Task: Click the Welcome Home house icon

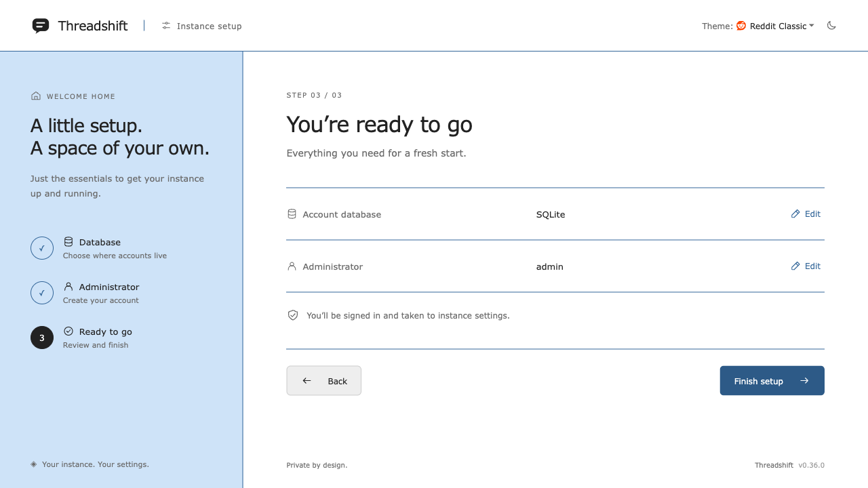Action: pyautogui.click(x=36, y=96)
